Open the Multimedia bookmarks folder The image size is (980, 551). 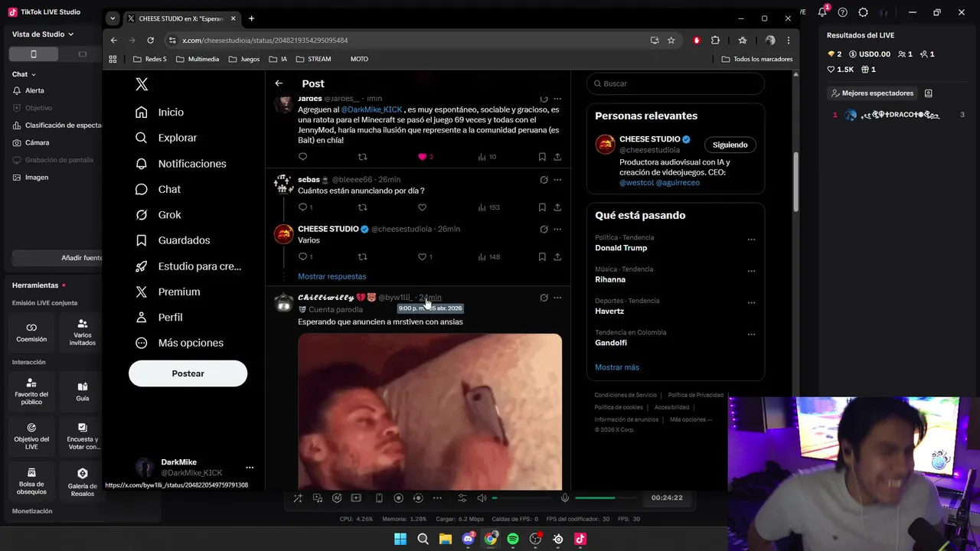pyautogui.click(x=198, y=59)
